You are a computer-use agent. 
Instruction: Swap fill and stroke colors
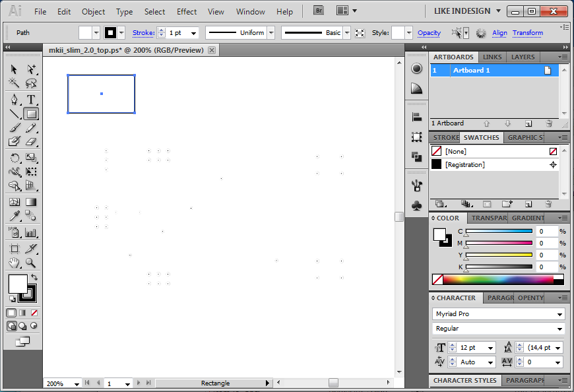tap(34, 277)
